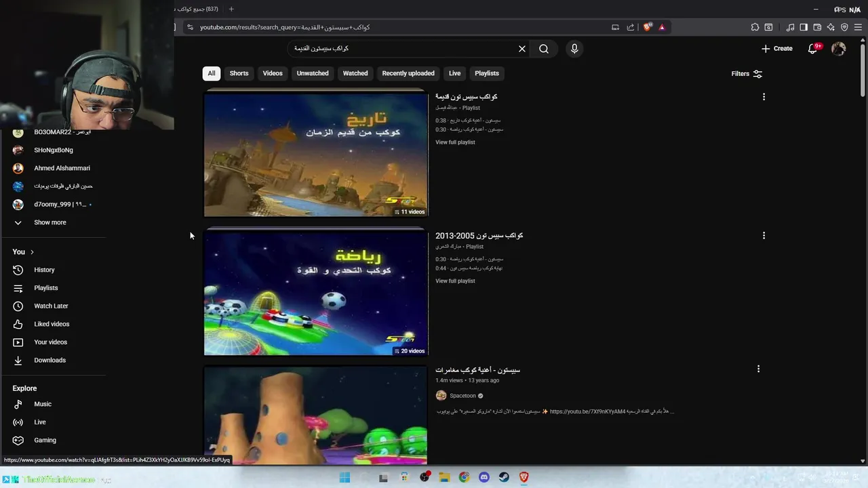The height and width of the screenshot is (488, 868).
Task: Click the youtu.be link in video description
Action: pyautogui.click(x=587, y=411)
